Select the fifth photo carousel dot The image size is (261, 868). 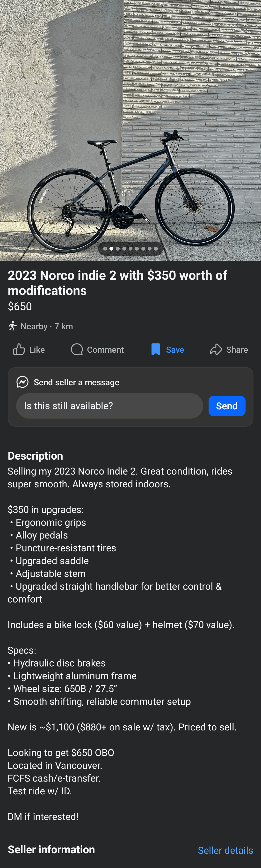(x=130, y=249)
